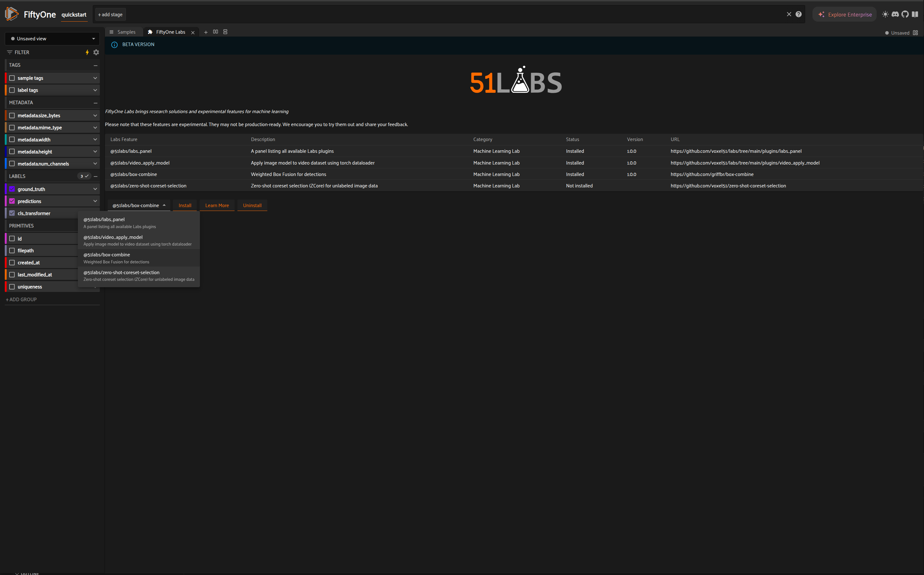The image size is (924, 575).
Task: Click the Learn More button
Action: point(217,205)
